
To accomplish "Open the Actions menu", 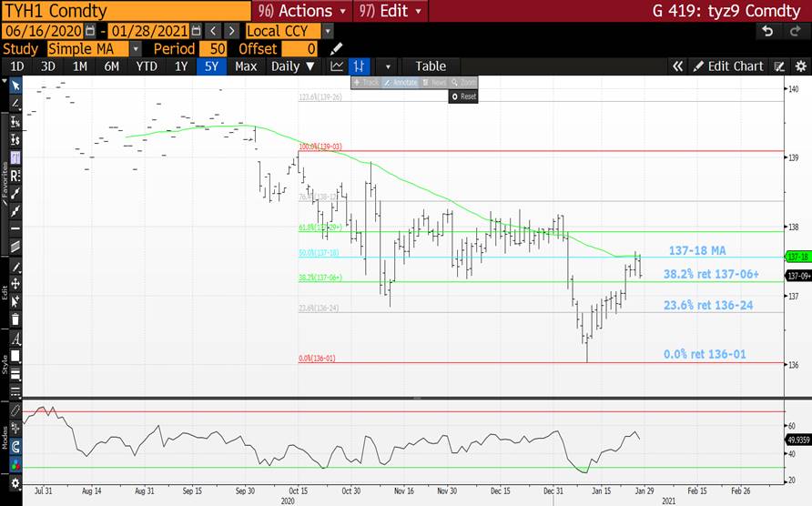I will tap(303, 11).
